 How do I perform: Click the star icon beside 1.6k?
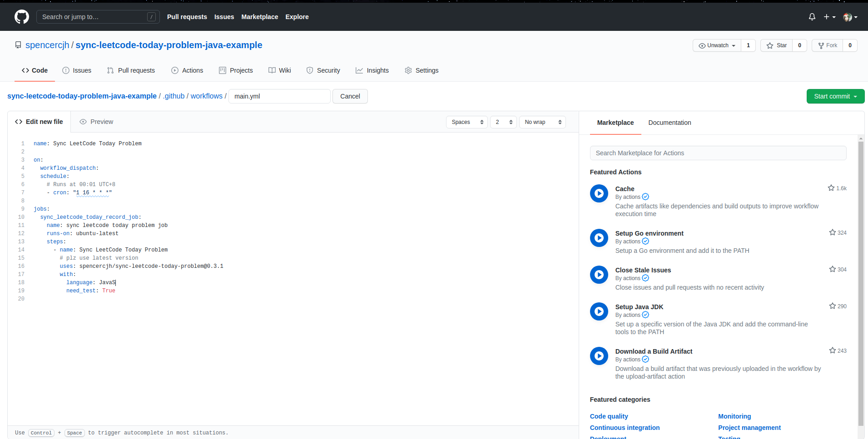(x=831, y=188)
